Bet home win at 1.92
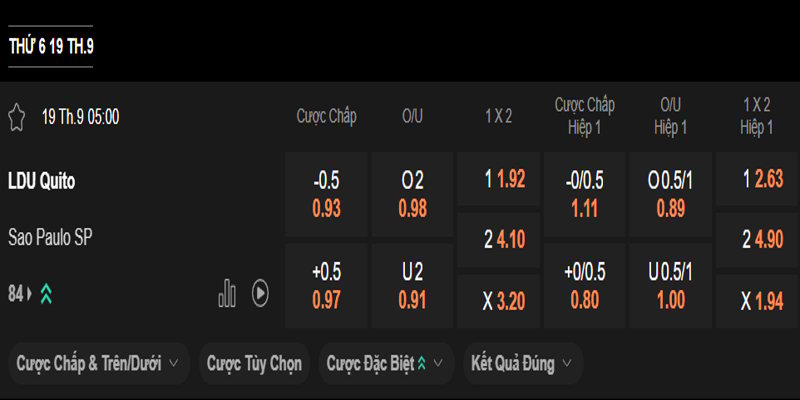This screenshot has height=400, width=800. [x=498, y=180]
